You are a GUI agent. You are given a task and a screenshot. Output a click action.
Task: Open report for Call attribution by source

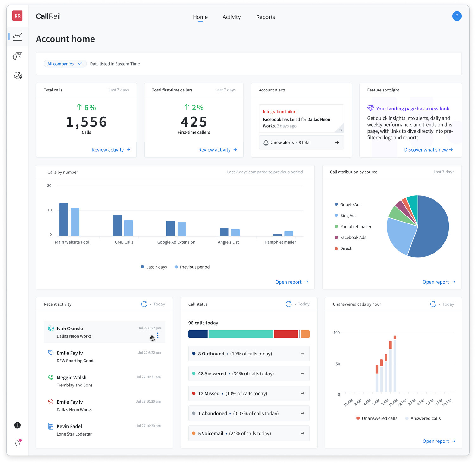(x=439, y=282)
